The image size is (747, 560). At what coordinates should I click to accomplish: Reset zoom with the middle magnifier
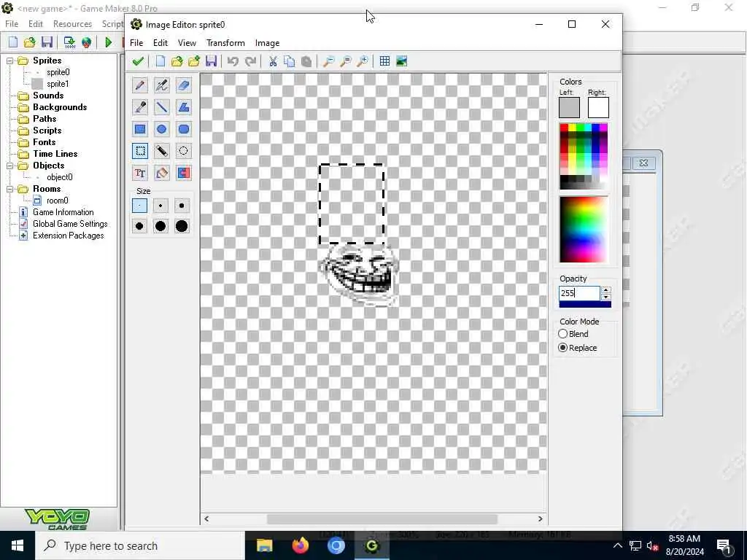346,61
